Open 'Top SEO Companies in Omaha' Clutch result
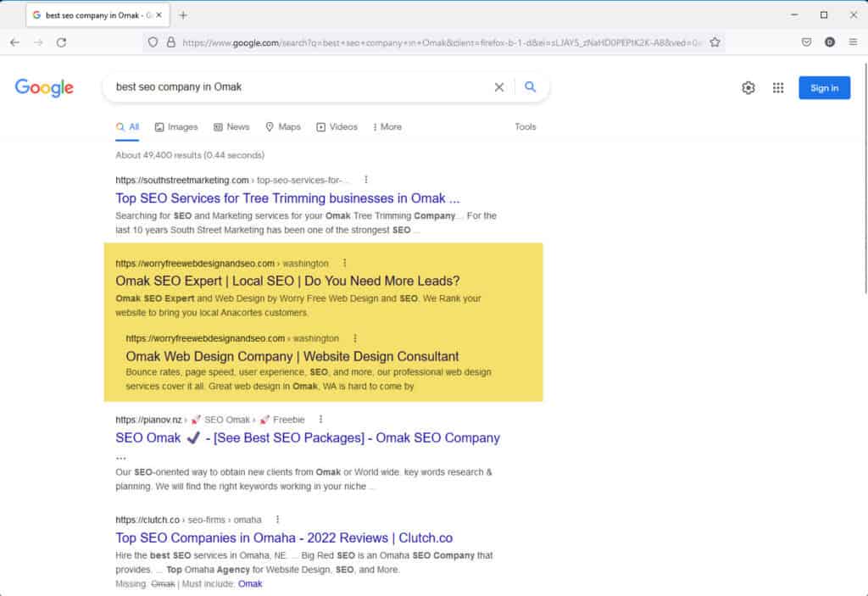Viewport: 868px width, 596px height. 284,538
